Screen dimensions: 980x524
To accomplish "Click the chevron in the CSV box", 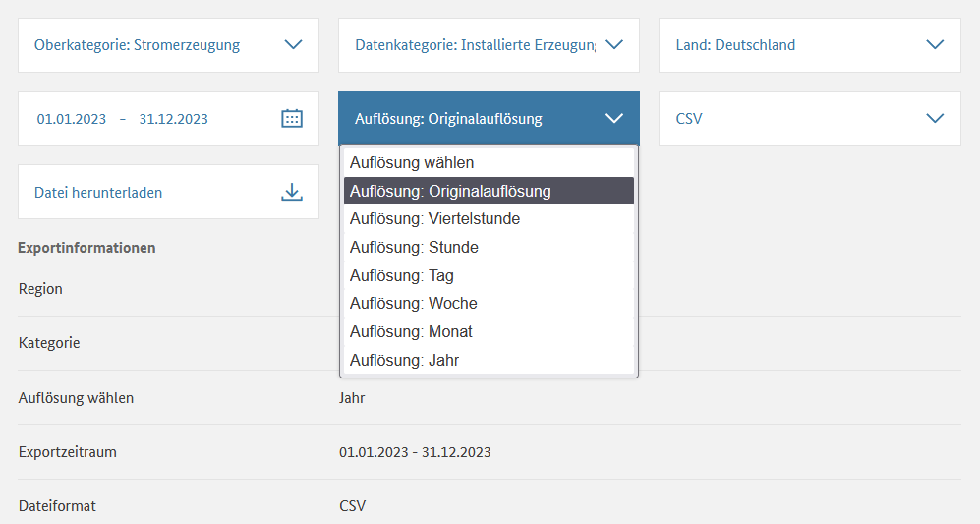I will coord(935,119).
